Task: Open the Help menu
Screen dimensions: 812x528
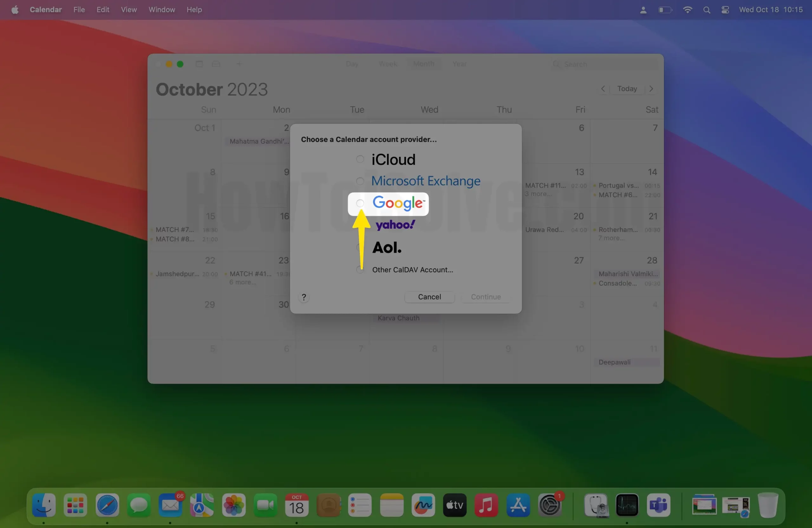Action: click(x=194, y=10)
